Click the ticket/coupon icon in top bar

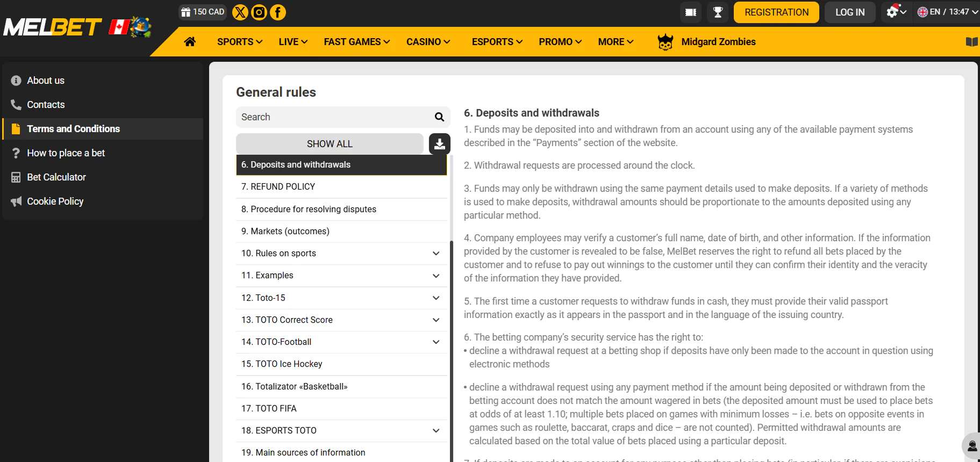click(x=691, y=12)
